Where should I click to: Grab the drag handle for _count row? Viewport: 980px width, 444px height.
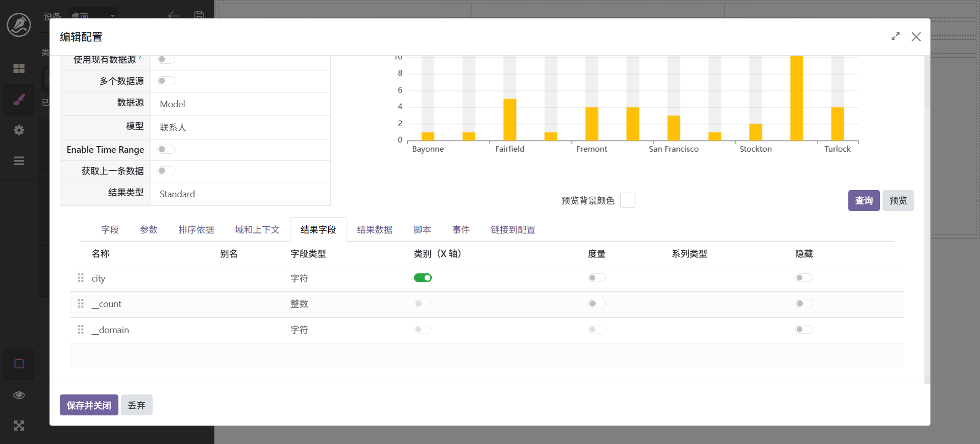(81, 304)
